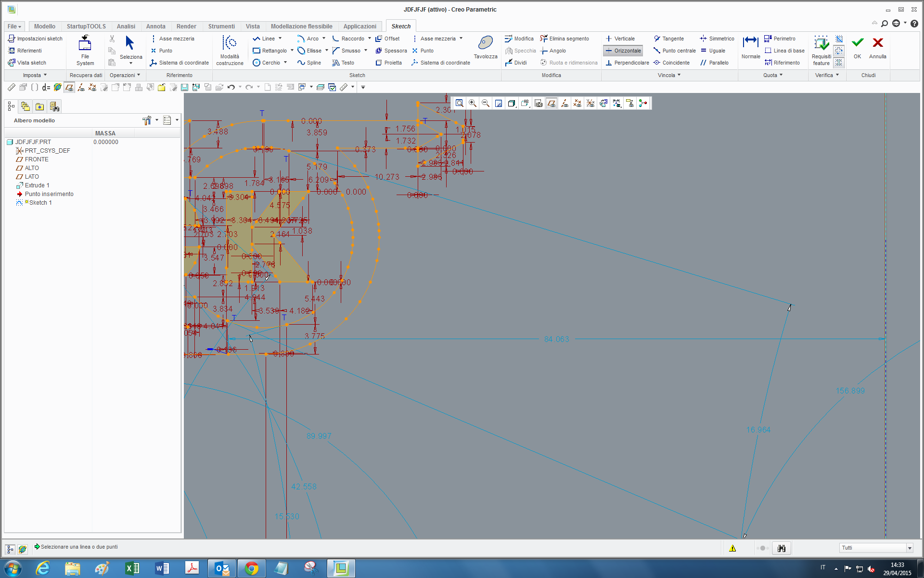Click the 84.063 dimension value
This screenshot has width=924, height=578.
pos(556,339)
